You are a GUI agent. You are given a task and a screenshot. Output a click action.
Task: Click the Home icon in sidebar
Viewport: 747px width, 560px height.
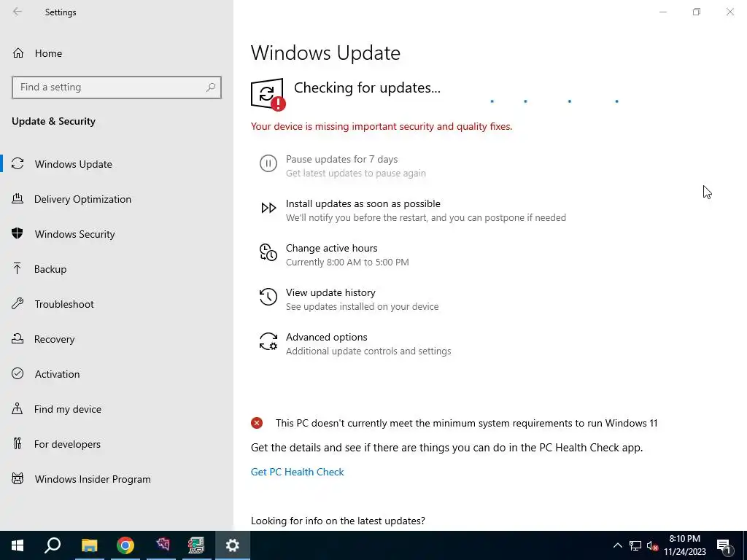click(x=18, y=52)
